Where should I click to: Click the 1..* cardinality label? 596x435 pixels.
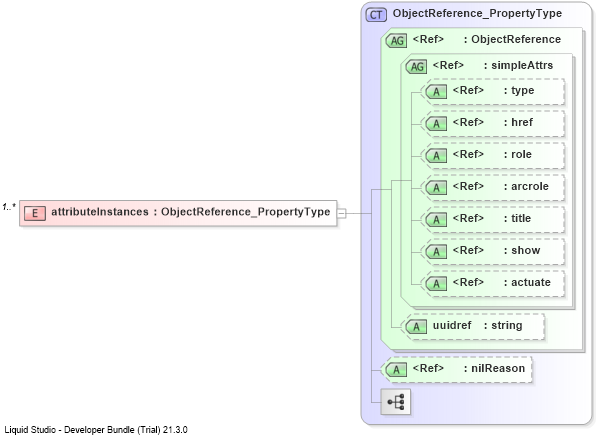pyautogui.click(x=9, y=207)
